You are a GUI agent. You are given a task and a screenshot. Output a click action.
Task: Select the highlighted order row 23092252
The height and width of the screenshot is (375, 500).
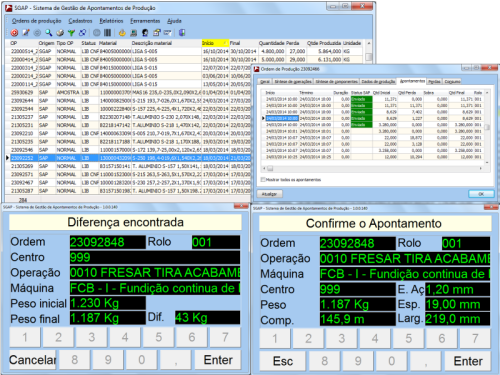130,158
